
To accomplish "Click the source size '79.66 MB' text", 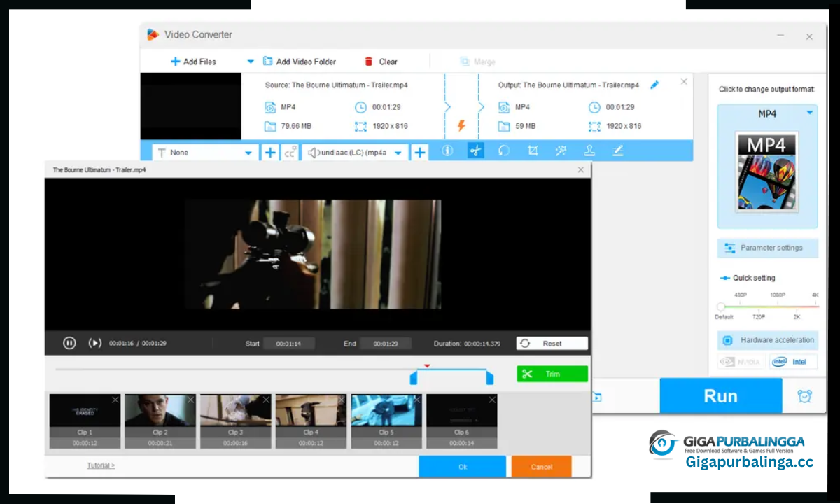I will click(x=296, y=126).
